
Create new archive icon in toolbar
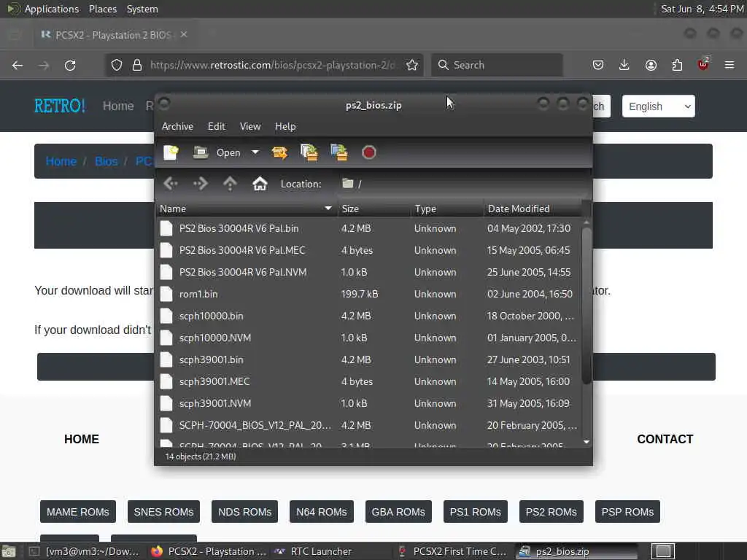[171, 152]
